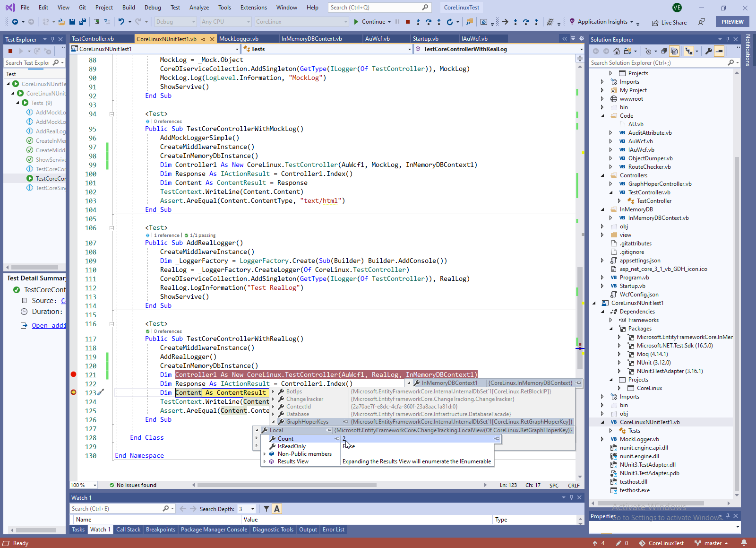
Task: Collapse the Controllers folder in Solution Explorer
Action: pyautogui.click(x=602, y=175)
